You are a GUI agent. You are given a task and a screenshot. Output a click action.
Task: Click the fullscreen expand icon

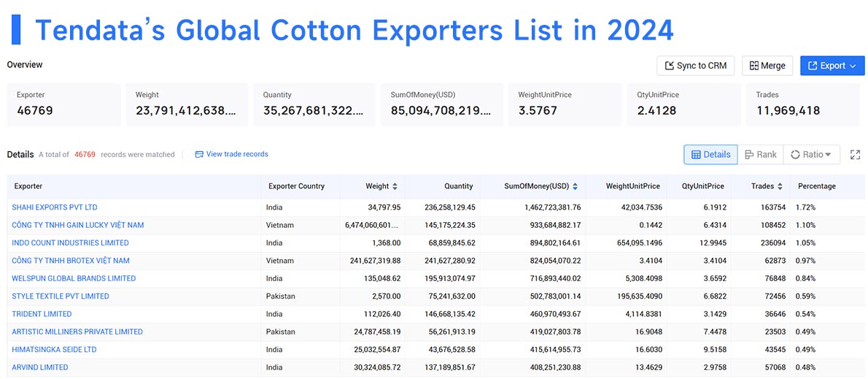coord(856,155)
